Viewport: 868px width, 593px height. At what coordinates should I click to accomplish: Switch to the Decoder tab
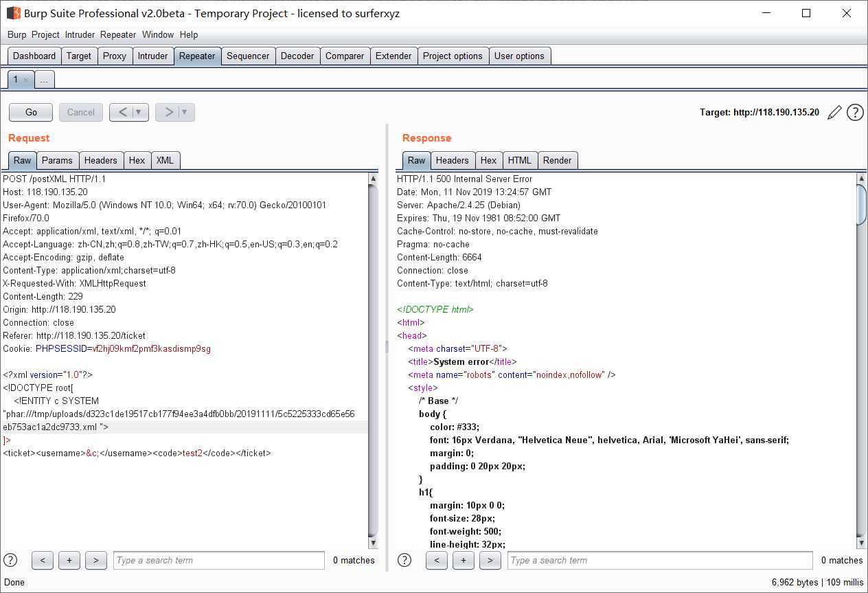pyautogui.click(x=297, y=56)
